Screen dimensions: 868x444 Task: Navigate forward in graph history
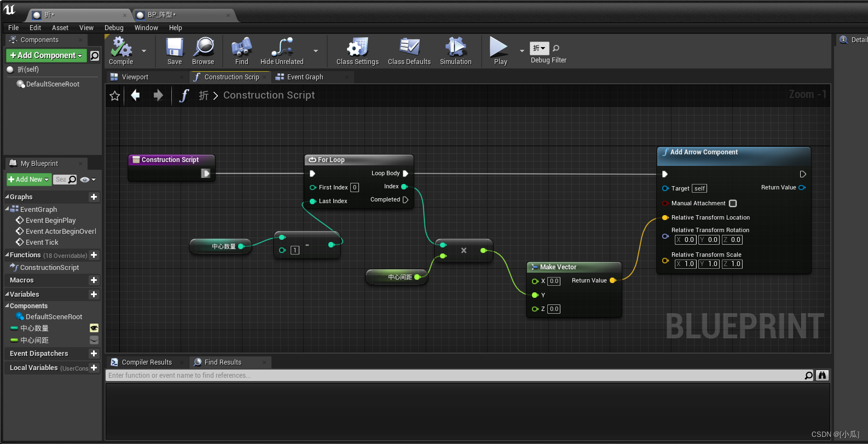pos(158,95)
